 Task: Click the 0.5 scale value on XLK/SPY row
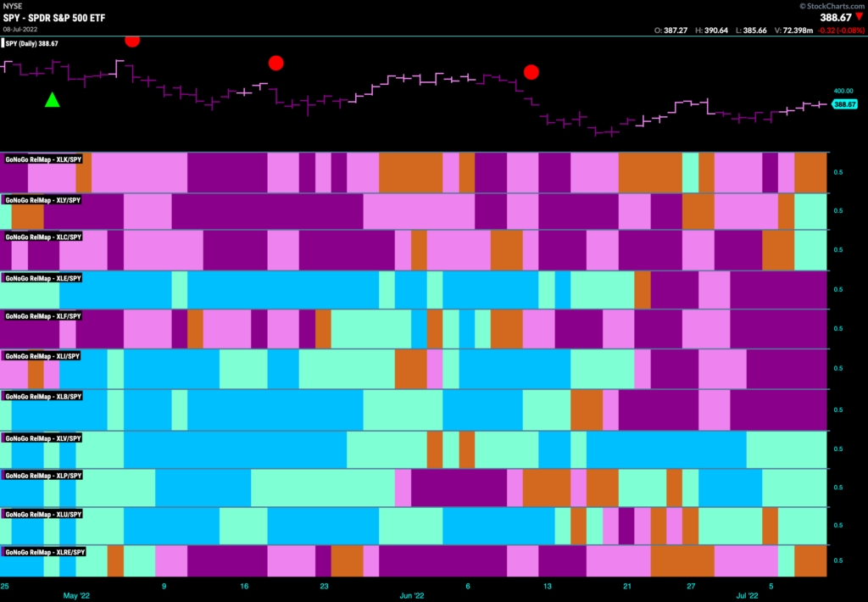coord(838,172)
